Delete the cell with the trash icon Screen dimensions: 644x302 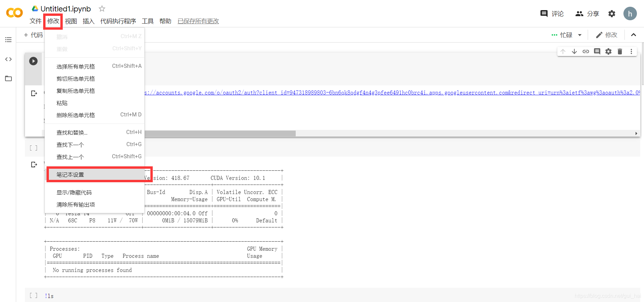[x=620, y=51]
